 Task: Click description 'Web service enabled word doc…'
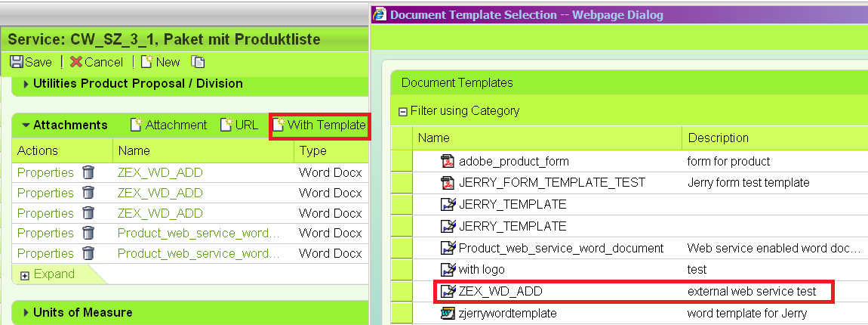(774, 248)
